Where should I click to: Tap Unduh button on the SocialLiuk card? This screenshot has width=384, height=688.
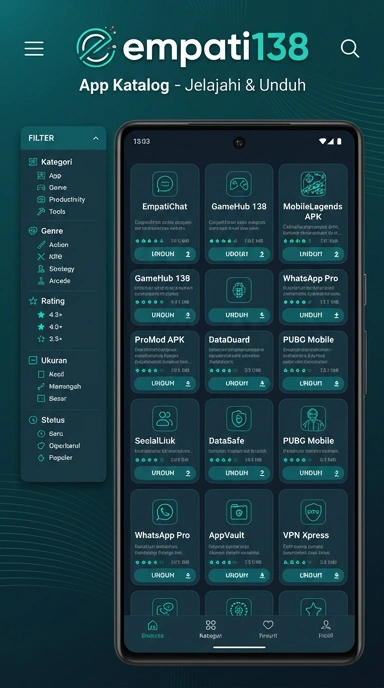click(x=165, y=473)
